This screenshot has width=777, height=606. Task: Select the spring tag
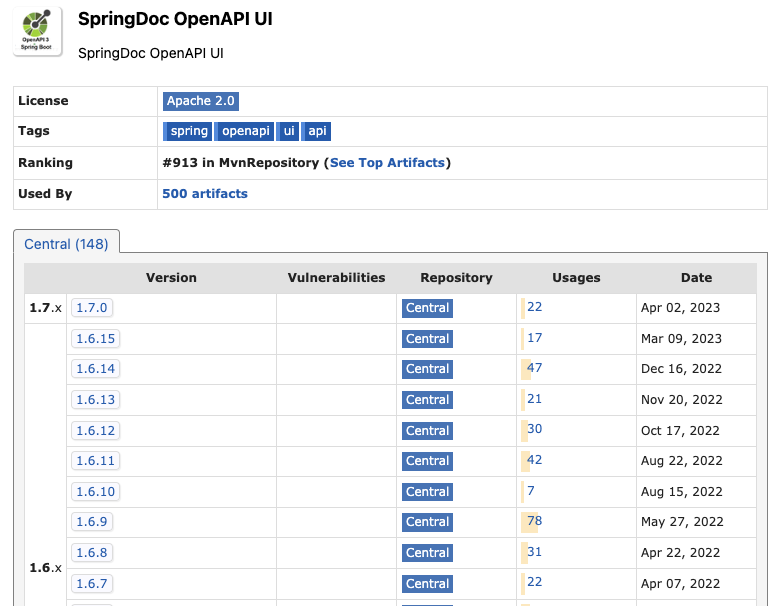188,131
